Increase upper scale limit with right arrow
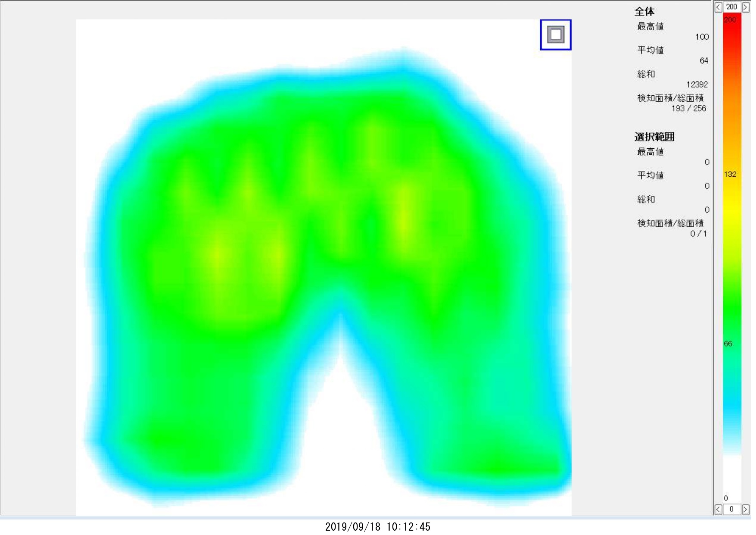 point(745,7)
